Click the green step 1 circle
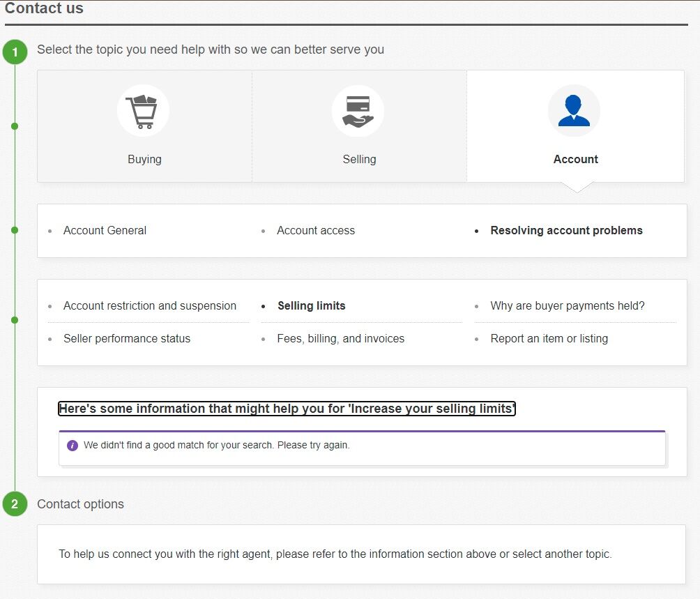Screen dimensions: 700x599 point(15,52)
